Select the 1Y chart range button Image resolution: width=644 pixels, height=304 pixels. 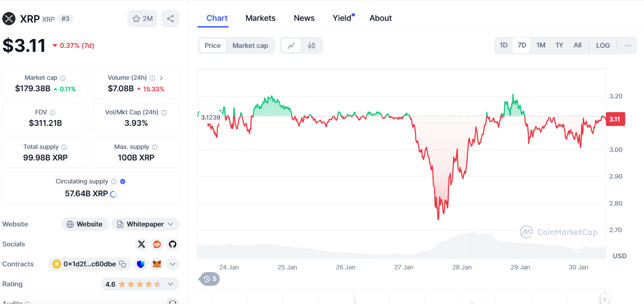[x=559, y=46]
